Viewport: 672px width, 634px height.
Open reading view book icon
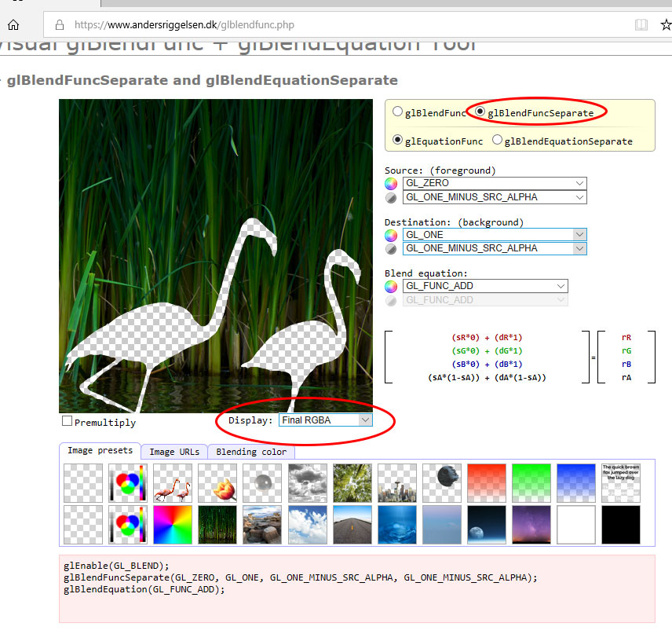(x=641, y=25)
